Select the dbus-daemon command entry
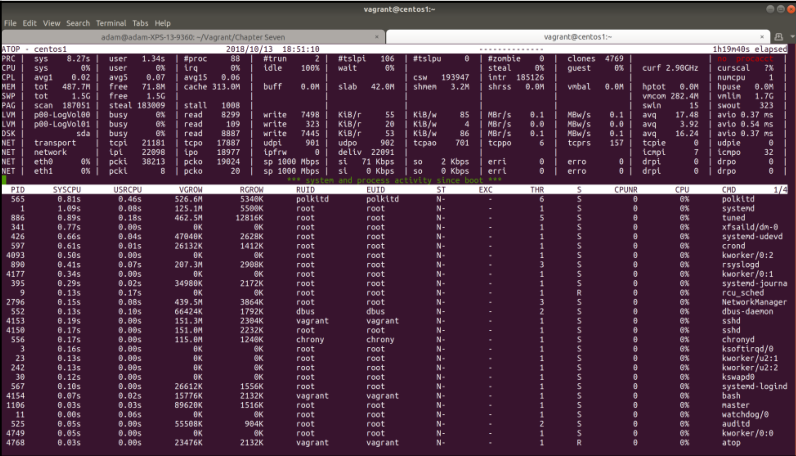The width and height of the screenshot is (796, 456). (x=747, y=312)
